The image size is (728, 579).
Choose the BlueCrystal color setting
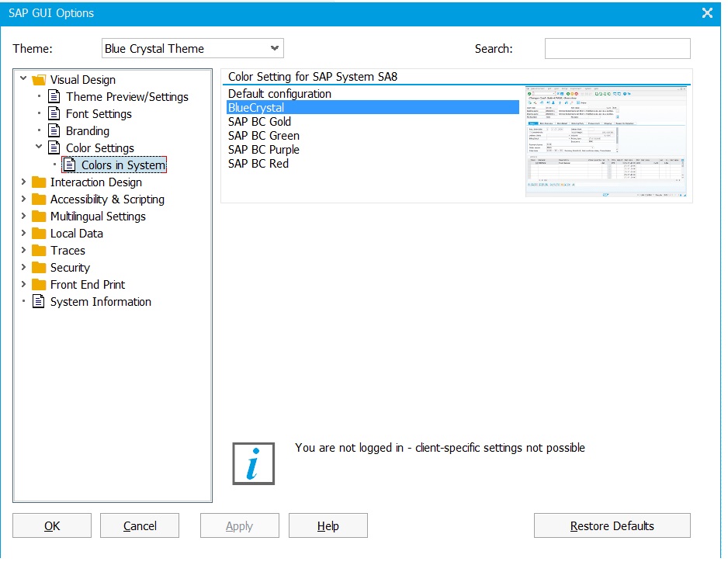tap(373, 107)
